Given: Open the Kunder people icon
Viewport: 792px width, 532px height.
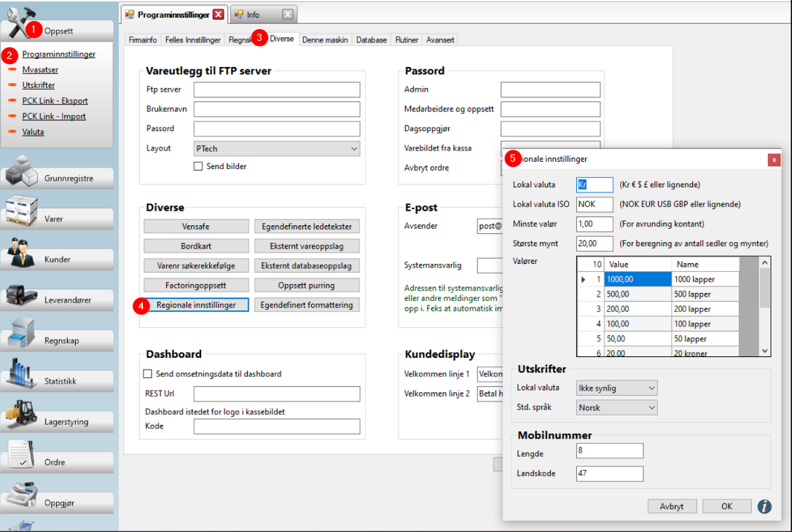Looking at the screenshot, I should (21, 251).
